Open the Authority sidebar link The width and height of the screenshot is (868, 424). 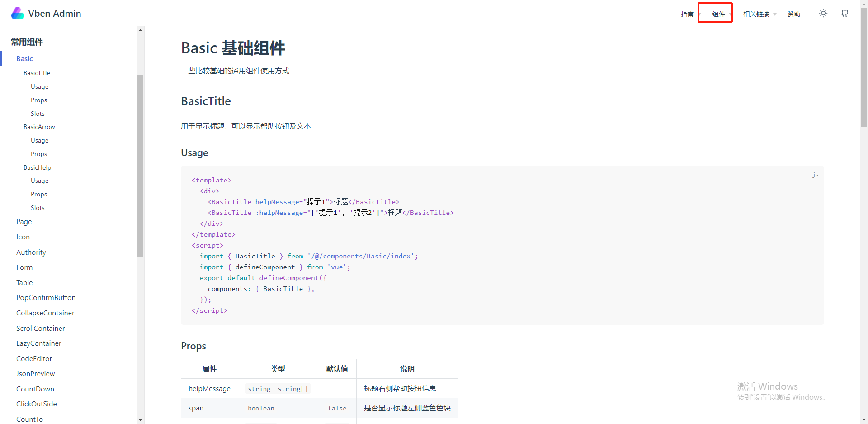(x=31, y=252)
